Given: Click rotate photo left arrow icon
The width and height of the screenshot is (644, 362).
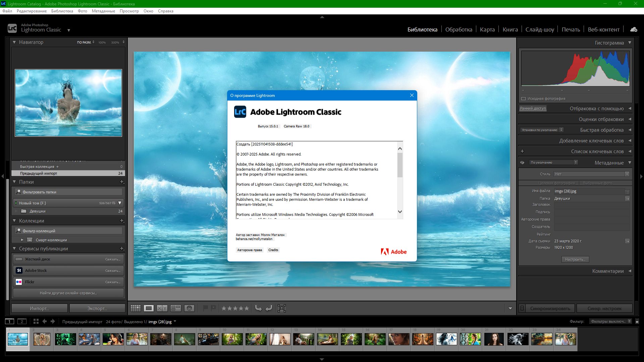Looking at the screenshot, I should click(x=258, y=308).
